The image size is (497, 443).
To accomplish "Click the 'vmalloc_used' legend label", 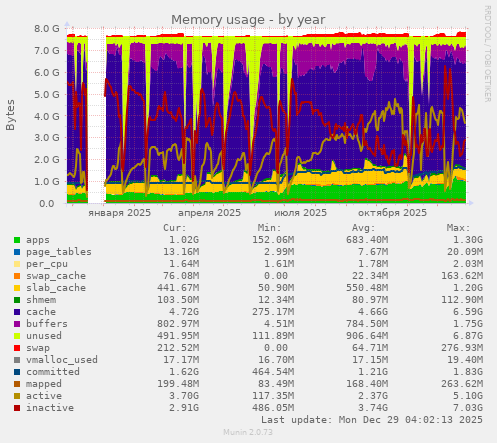I will pyautogui.click(x=62, y=360).
